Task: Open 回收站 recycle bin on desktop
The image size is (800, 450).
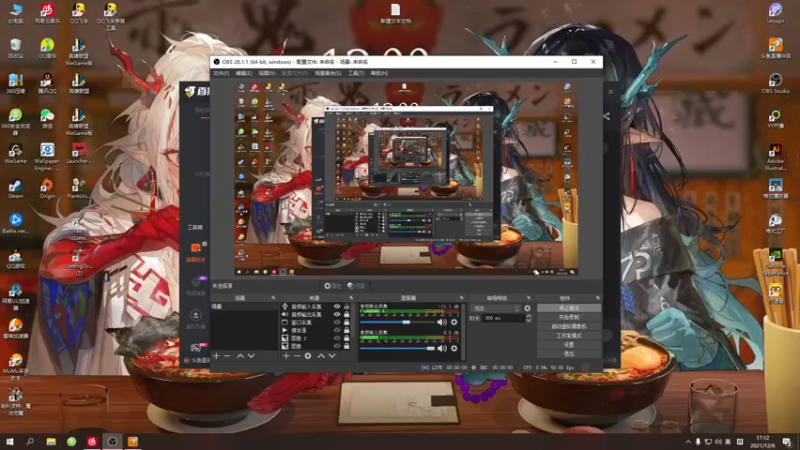Action: click(15, 48)
